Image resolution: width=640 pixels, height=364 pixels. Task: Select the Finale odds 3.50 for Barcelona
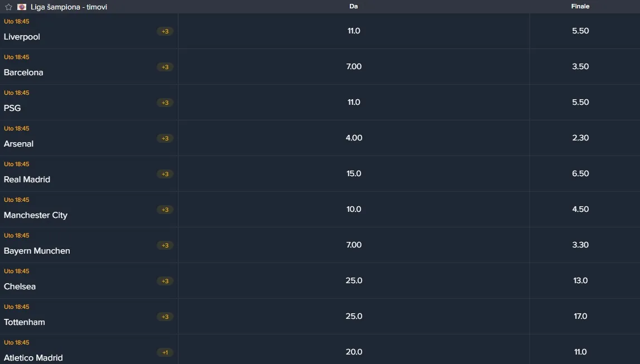[580, 67]
